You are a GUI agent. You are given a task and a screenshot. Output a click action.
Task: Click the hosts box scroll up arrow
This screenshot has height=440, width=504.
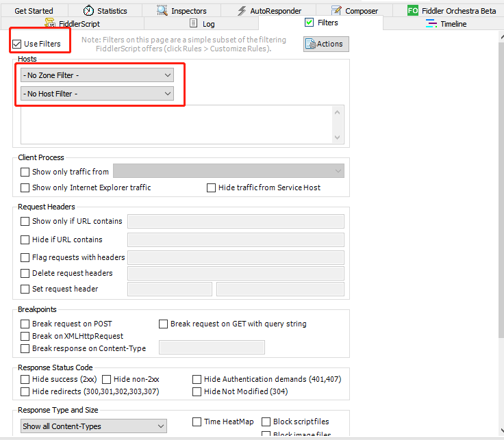tap(337, 112)
